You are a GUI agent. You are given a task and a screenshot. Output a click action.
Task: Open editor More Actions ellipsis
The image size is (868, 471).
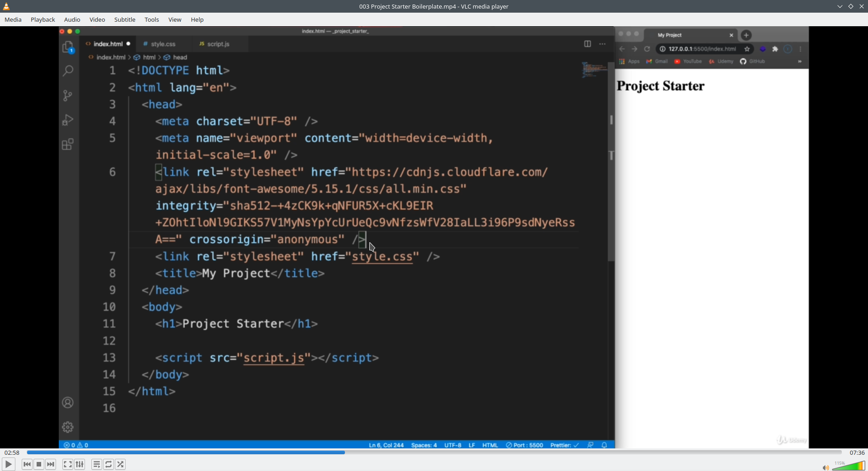[x=602, y=44]
